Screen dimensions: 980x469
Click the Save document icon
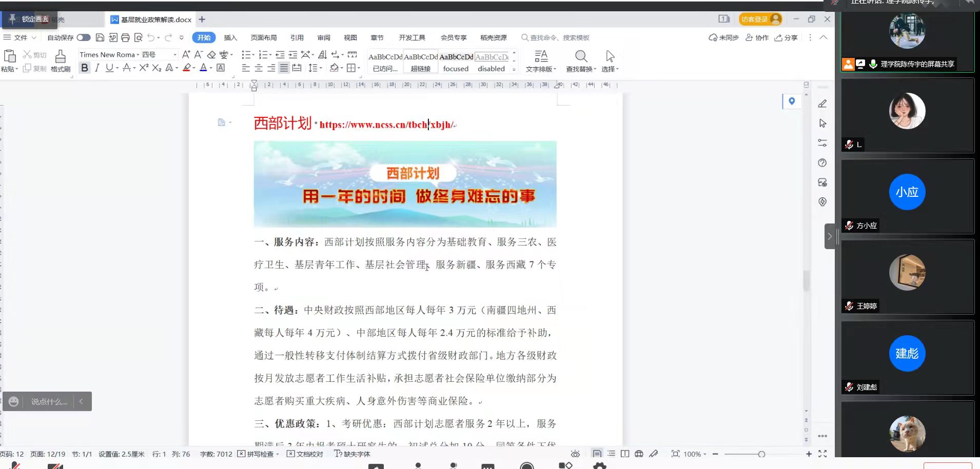coord(100,37)
